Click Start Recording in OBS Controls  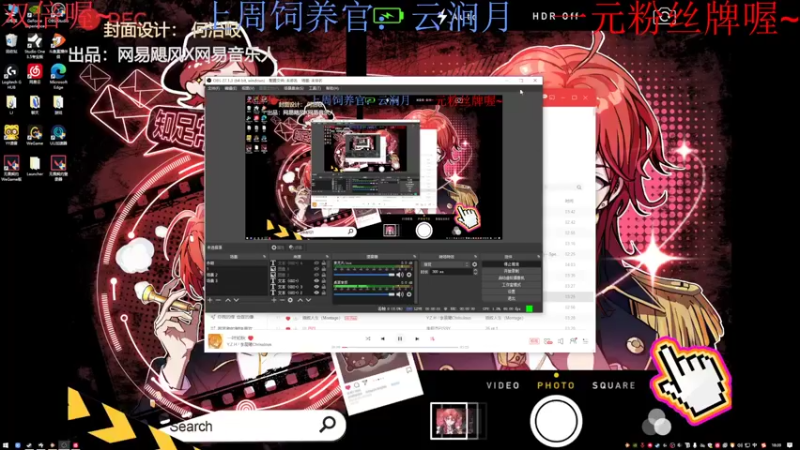tap(511, 271)
